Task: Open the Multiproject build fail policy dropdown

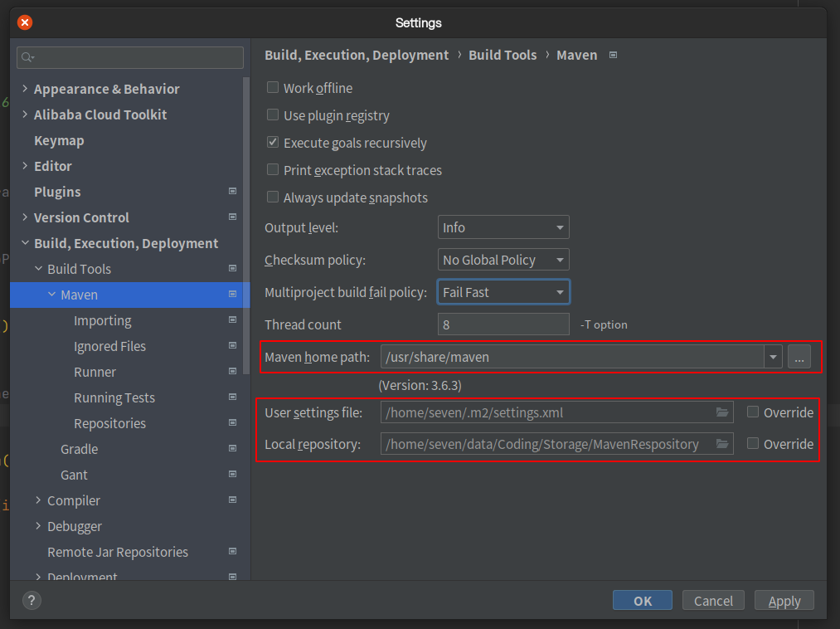Action: 503,292
